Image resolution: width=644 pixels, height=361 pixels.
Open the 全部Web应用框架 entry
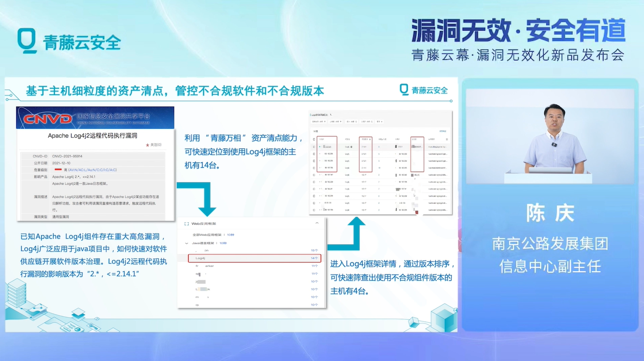pos(207,235)
